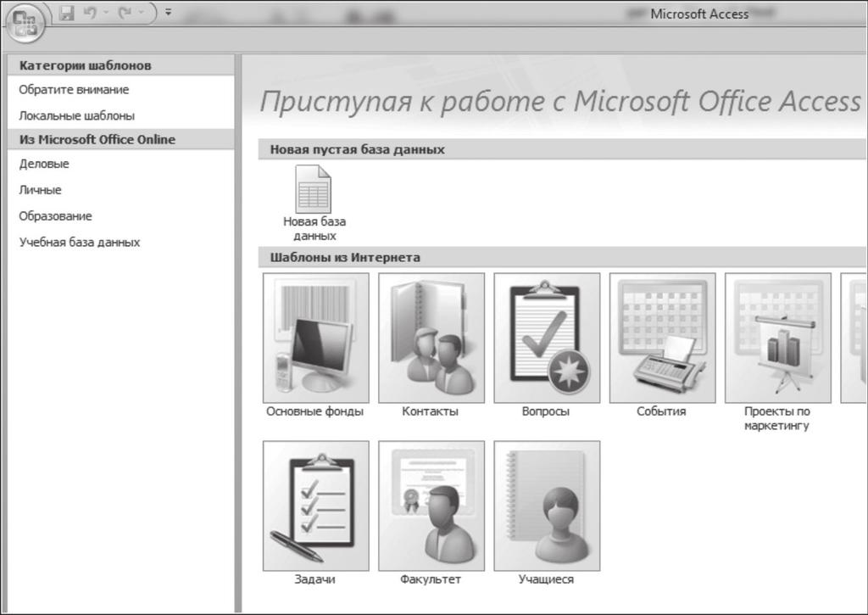Click the Проекты по маркетингу caption
Image resolution: width=868 pixels, height=615 pixels.
[776, 419]
